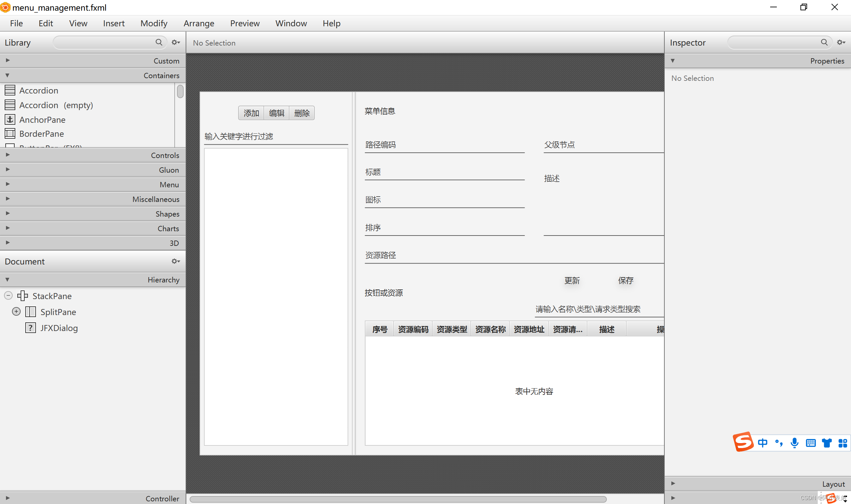
Task: Click the 添加 button
Action: point(251,113)
